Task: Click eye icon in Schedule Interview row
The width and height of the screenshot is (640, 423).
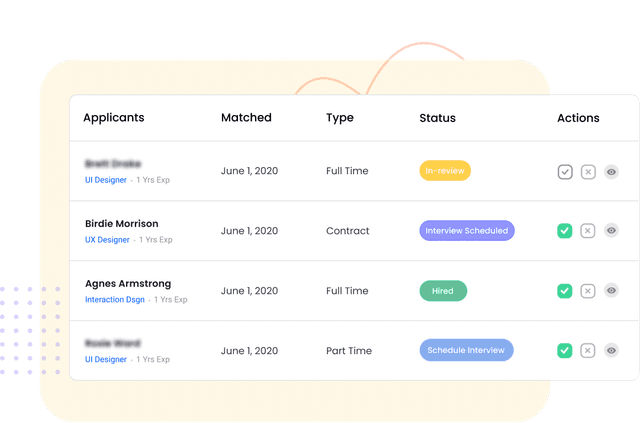Action: (x=611, y=350)
